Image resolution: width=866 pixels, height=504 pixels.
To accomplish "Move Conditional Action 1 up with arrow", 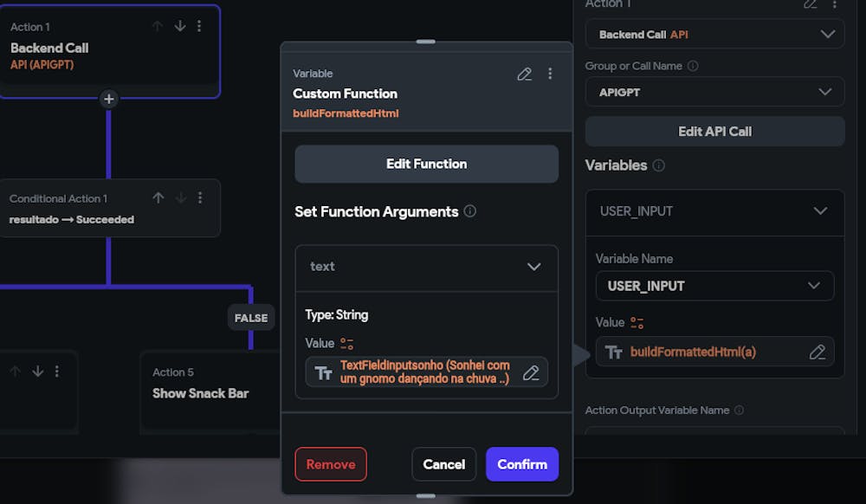I will click(x=158, y=197).
